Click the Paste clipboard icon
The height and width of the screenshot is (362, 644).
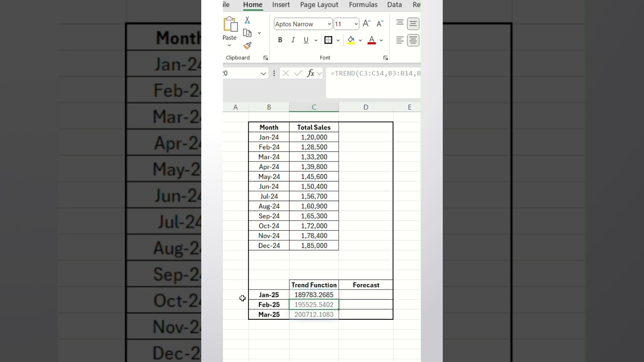[x=230, y=24]
